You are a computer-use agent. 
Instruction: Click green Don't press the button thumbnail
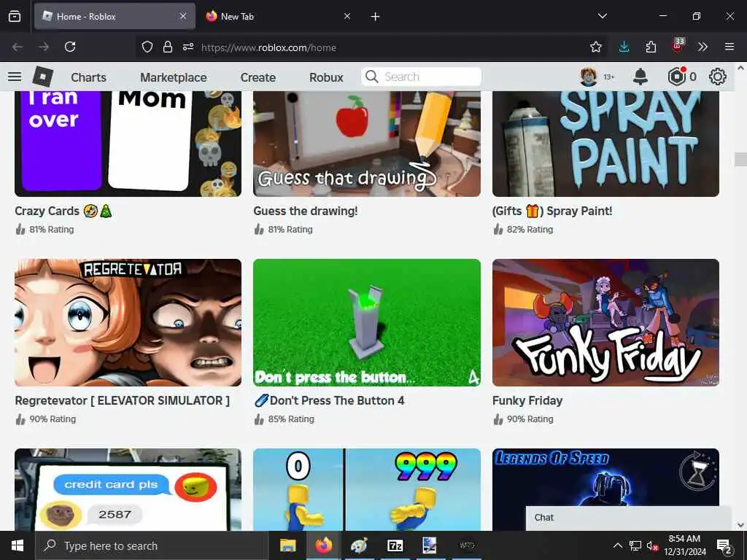[x=367, y=322]
